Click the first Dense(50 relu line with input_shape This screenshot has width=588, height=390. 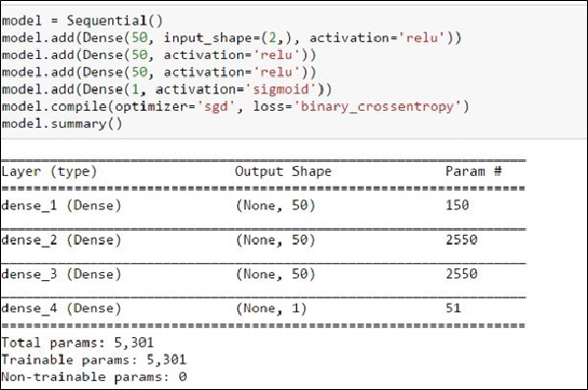pos(231,38)
